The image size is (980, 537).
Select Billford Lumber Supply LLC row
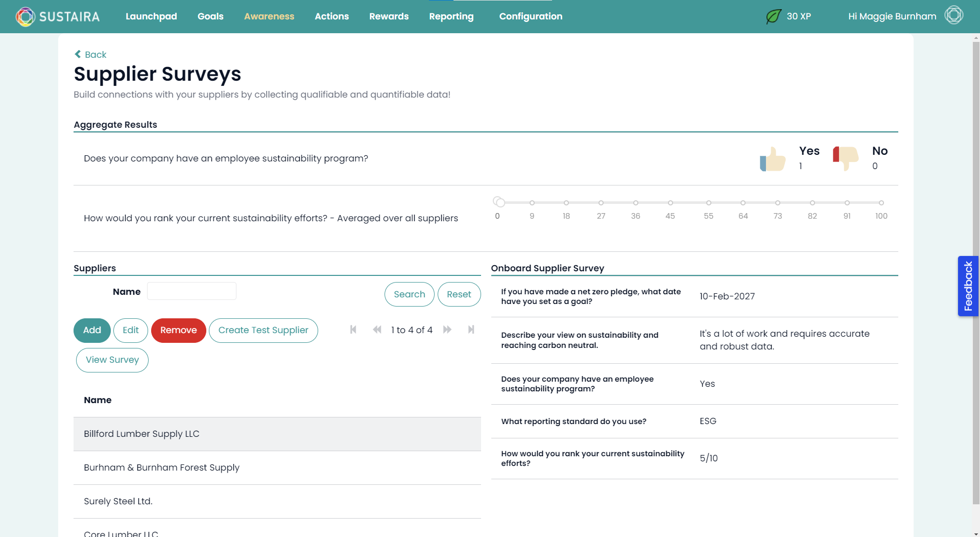(277, 434)
